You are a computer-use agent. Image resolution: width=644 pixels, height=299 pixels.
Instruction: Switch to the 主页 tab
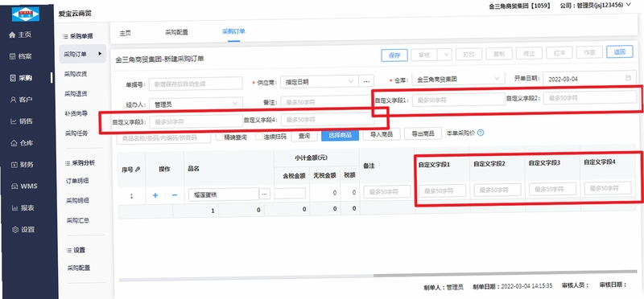click(x=126, y=33)
